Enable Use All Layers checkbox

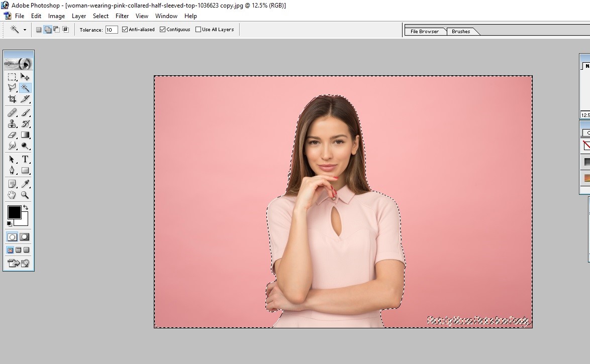point(199,29)
